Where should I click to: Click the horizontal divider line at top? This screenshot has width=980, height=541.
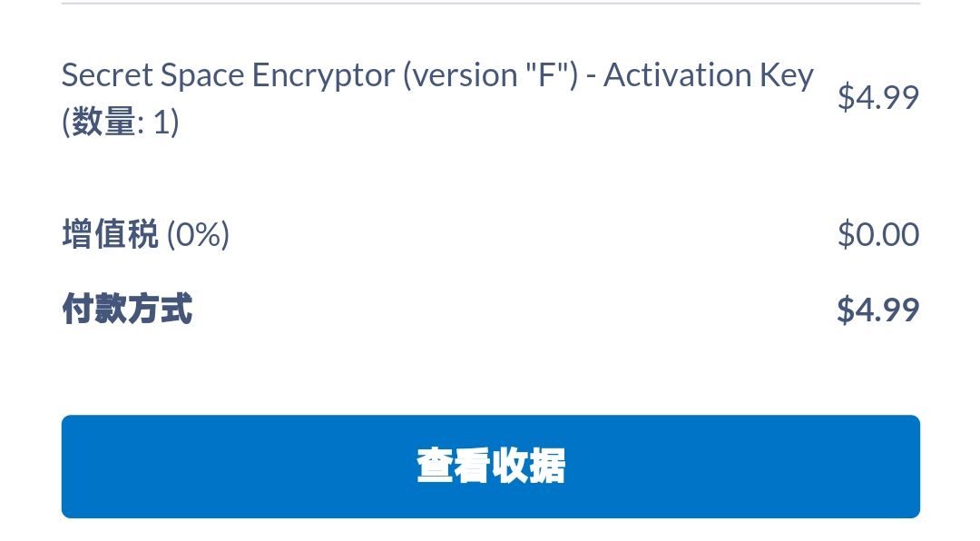(490, 4)
